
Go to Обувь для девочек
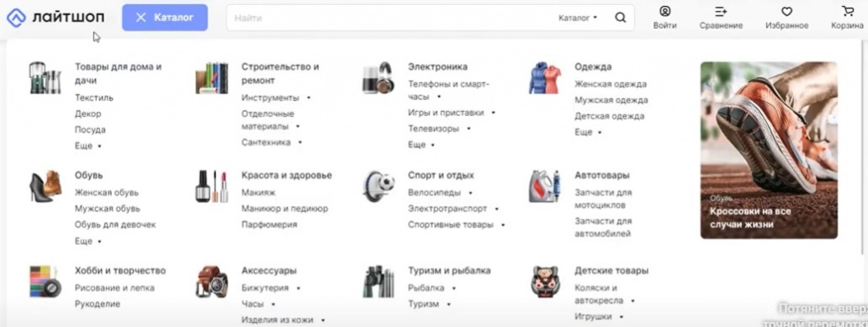(115, 224)
